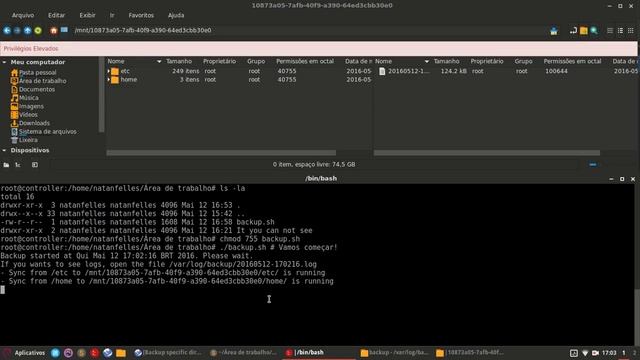
Task: Click the path field /mnt/10873a05...
Action: point(142,30)
